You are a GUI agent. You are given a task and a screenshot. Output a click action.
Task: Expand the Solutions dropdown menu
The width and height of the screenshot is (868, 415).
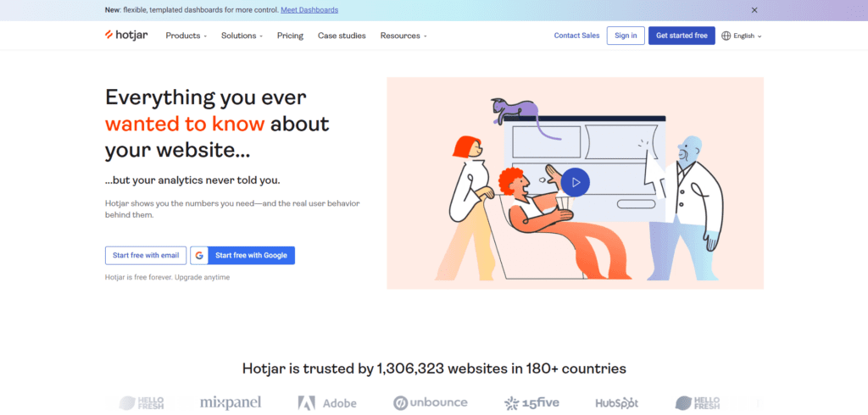tap(242, 36)
